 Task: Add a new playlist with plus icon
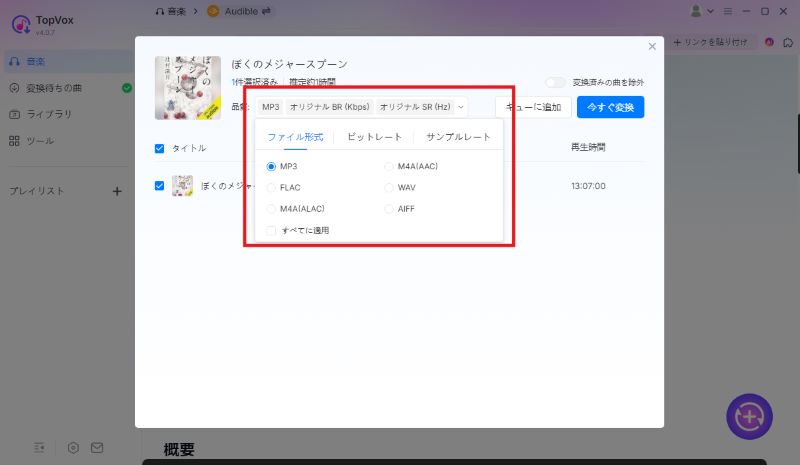coord(117,191)
